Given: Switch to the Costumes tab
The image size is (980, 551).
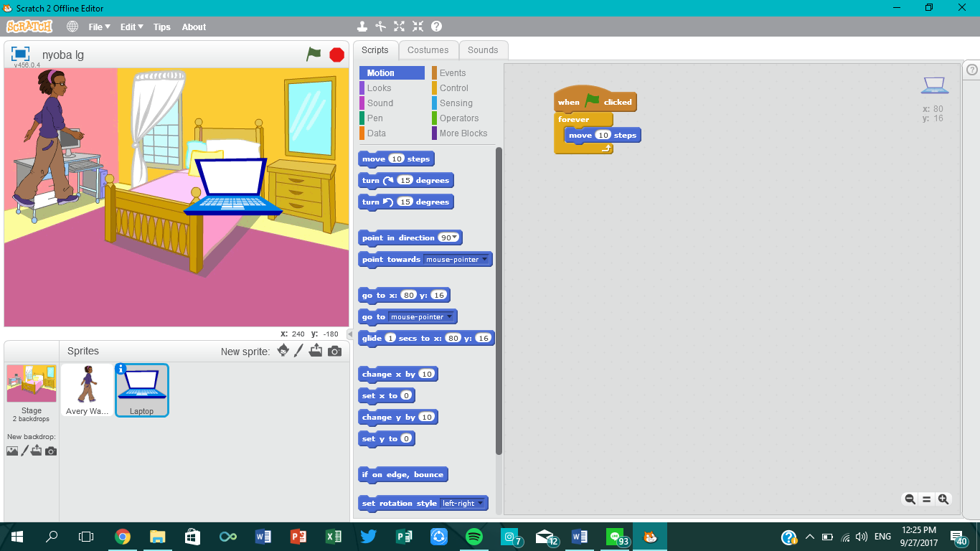Looking at the screenshot, I should coord(428,50).
